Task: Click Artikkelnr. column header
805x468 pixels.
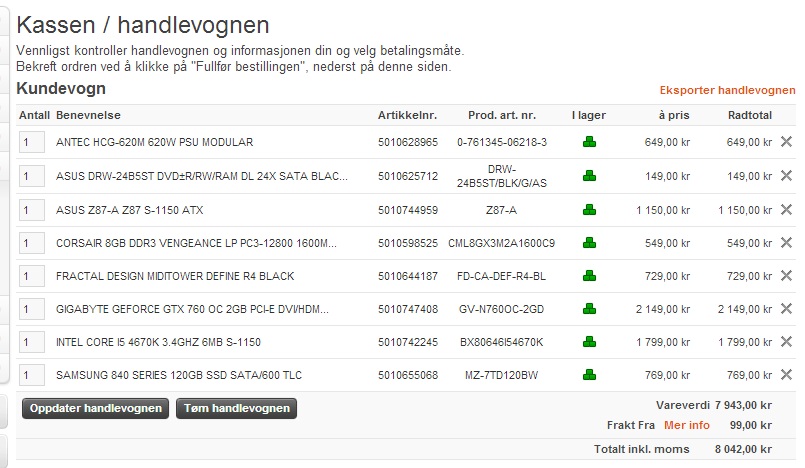Action: pyautogui.click(x=408, y=115)
